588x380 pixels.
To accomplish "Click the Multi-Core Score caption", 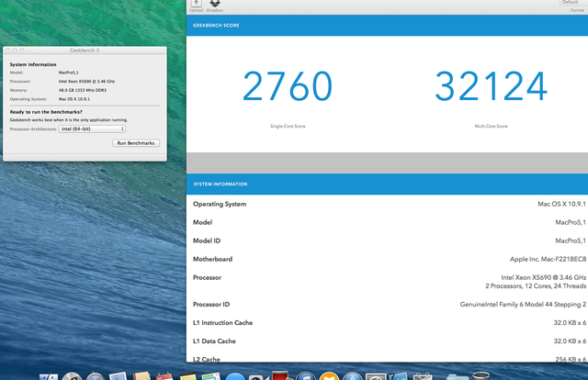I will point(491,127).
